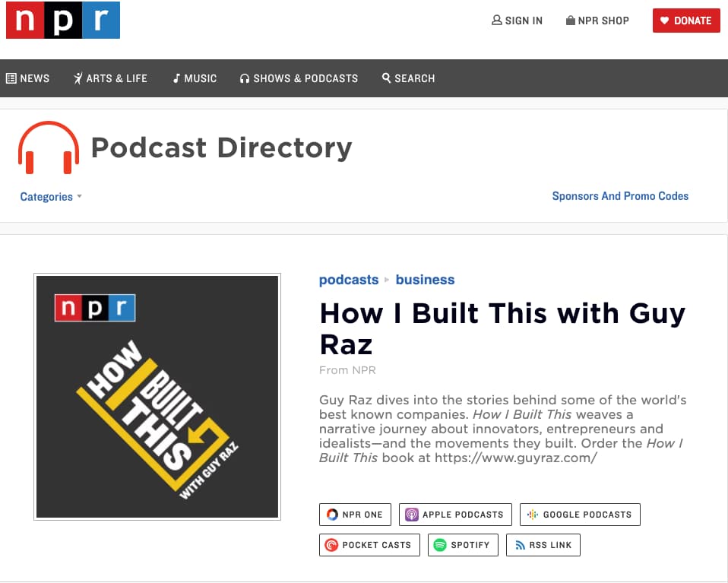Open the show on Spotify
Screen dimensions: 728x583
[x=463, y=545]
